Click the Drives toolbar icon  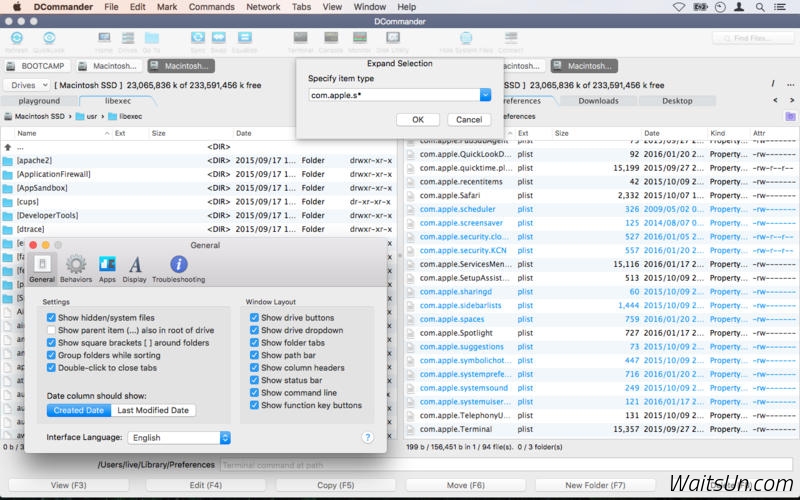[x=128, y=38]
